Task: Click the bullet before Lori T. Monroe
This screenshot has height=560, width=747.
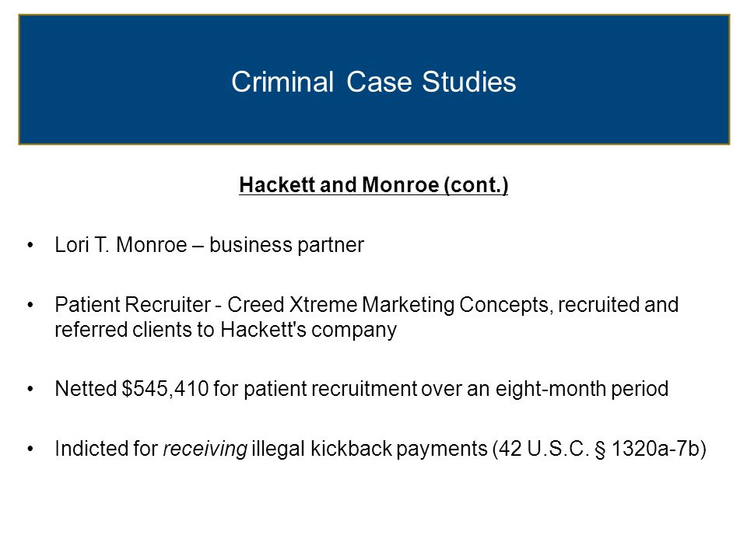Action: click(x=30, y=245)
